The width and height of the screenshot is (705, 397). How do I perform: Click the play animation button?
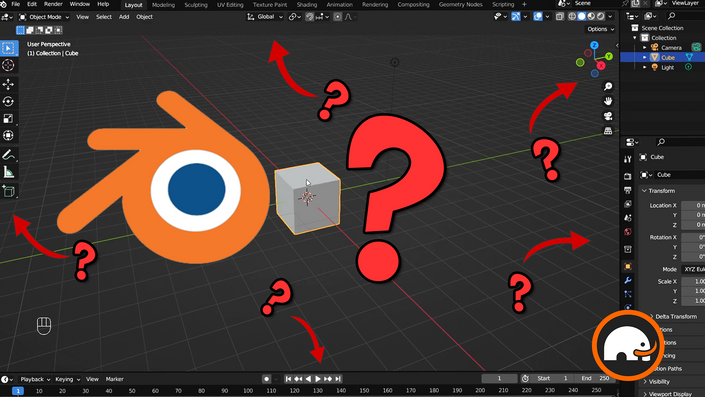[x=318, y=379]
